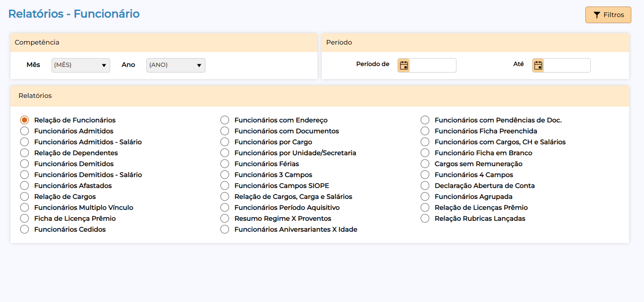Choose Funcionários Aniversariantes X Idade option
Viewport: 644px width, 302px height.
pyautogui.click(x=225, y=229)
